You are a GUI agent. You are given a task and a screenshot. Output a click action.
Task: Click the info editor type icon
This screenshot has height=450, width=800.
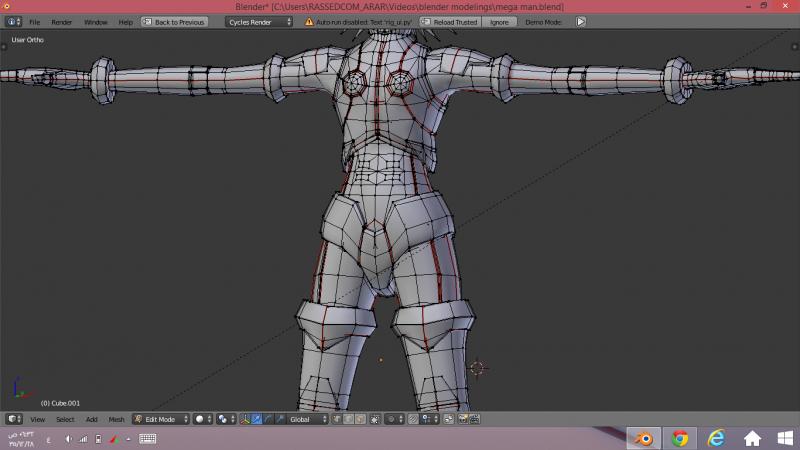point(12,21)
